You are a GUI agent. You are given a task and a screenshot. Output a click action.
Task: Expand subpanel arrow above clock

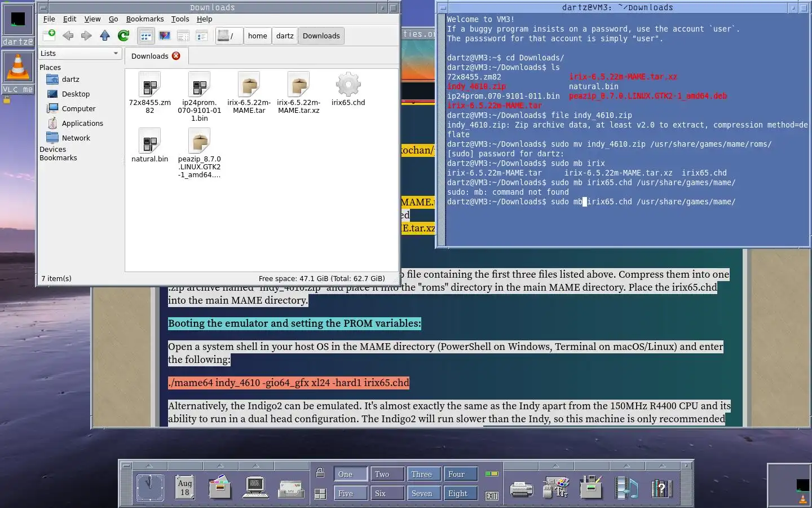[149, 466]
